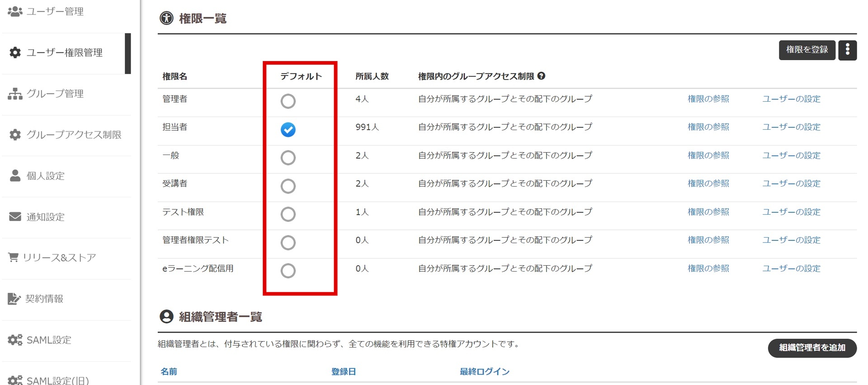Open 契約情報 in the sidebar
The height and width of the screenshot is (385, 868).
[44, 299]
